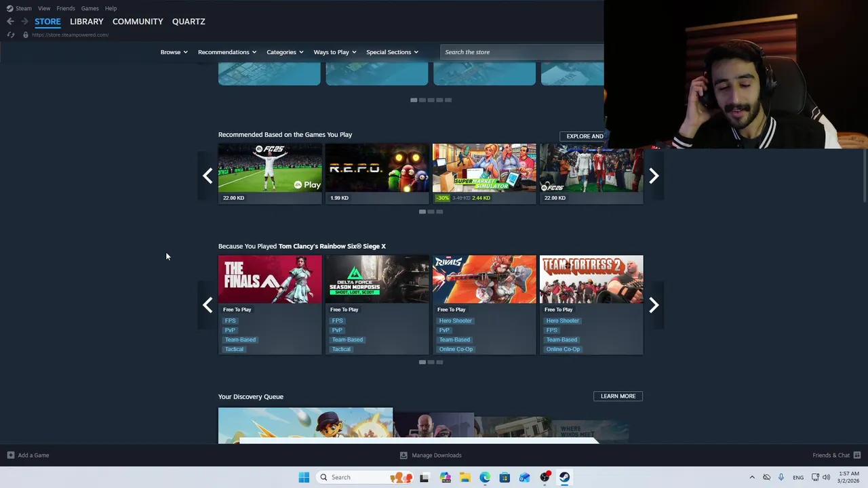The image size is (868, 488).
Task: Open Manage Downloads
Action: click(437, 455)
